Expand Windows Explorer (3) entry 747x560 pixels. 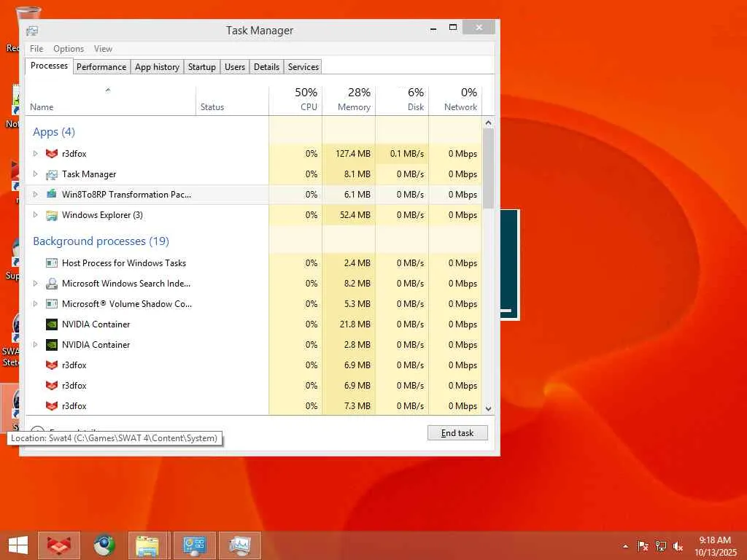[x=35, y=215]
